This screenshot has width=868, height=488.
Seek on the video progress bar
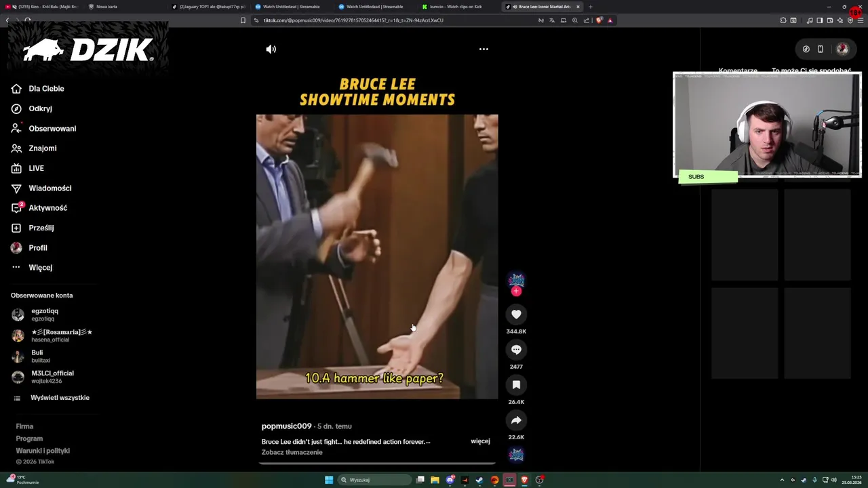377,464
